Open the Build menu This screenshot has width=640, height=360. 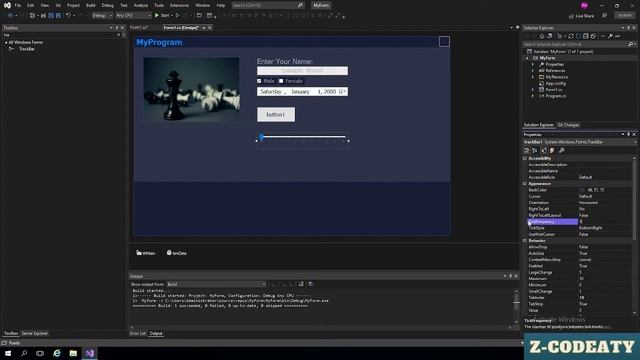pos(91,5)
